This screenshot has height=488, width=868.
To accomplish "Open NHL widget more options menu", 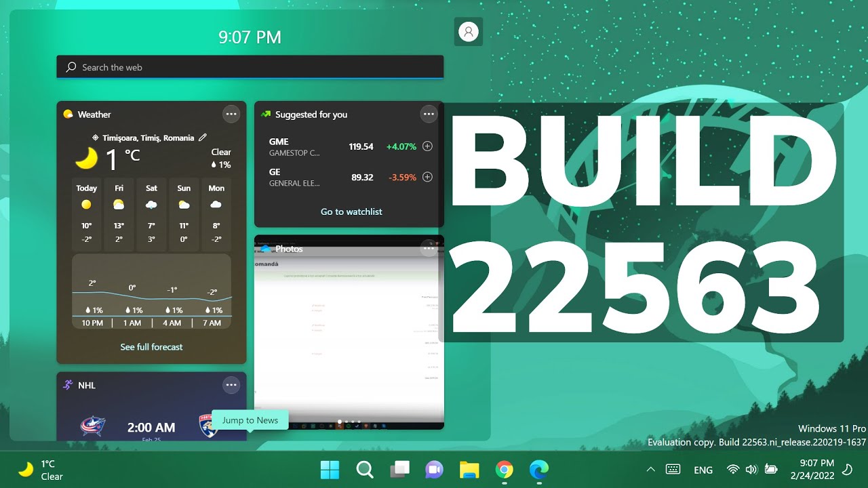I will pos(231,385).
